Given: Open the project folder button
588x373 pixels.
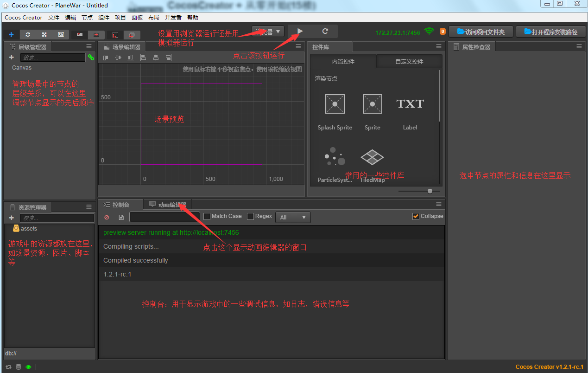Looking at the screenshot, I should pyautogui.click(x=481, y=32).
